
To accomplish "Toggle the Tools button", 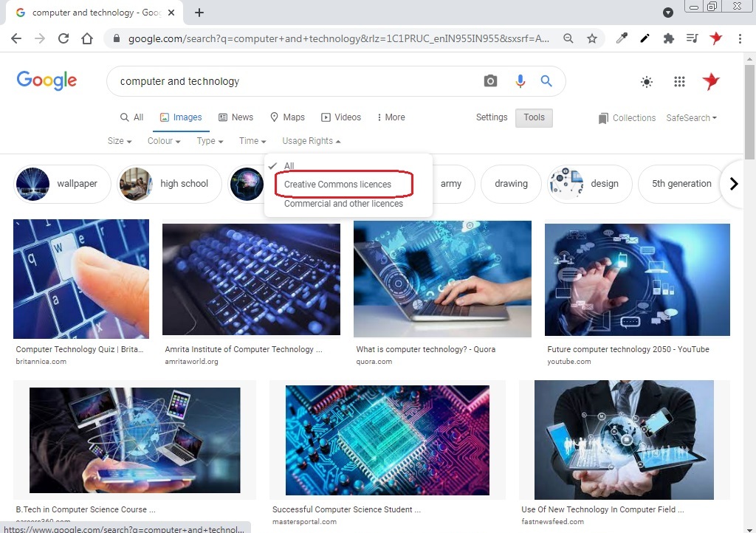I will pos(535,117).
